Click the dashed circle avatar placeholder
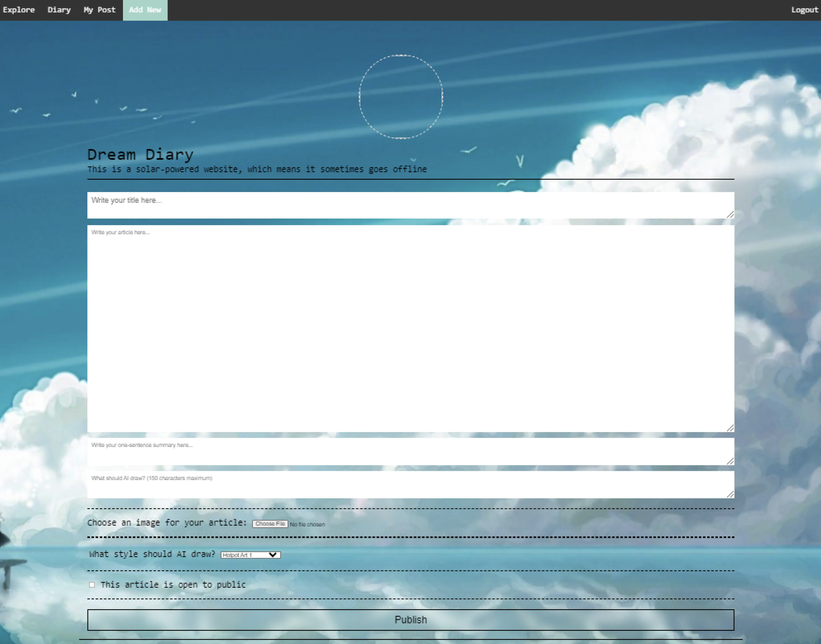Screen dimensions: 821x644 tap(401, 97)
